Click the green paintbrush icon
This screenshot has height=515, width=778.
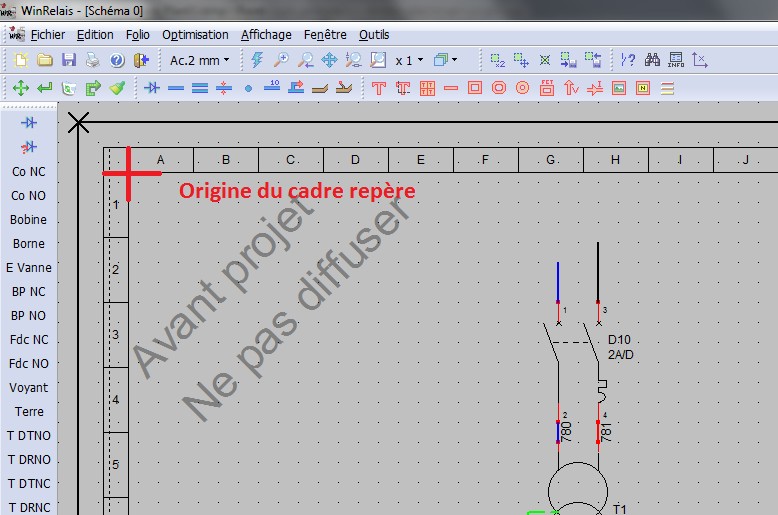point(117,88)
